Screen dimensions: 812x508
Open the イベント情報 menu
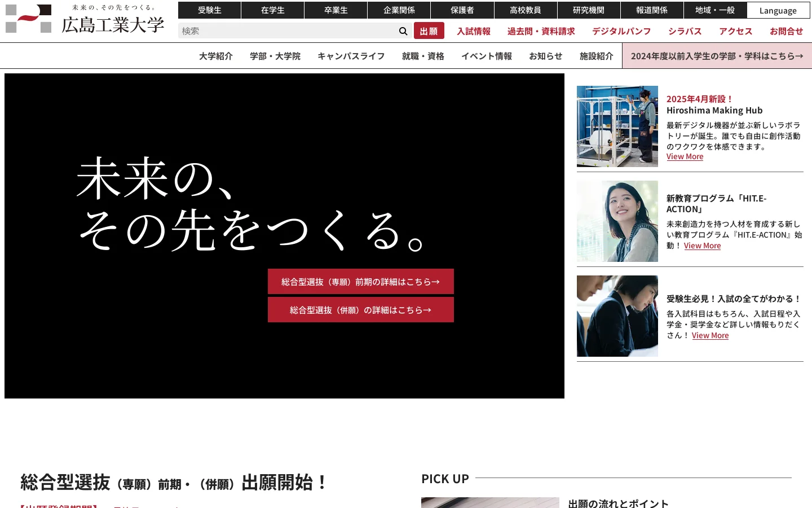(x=487, y=56)
